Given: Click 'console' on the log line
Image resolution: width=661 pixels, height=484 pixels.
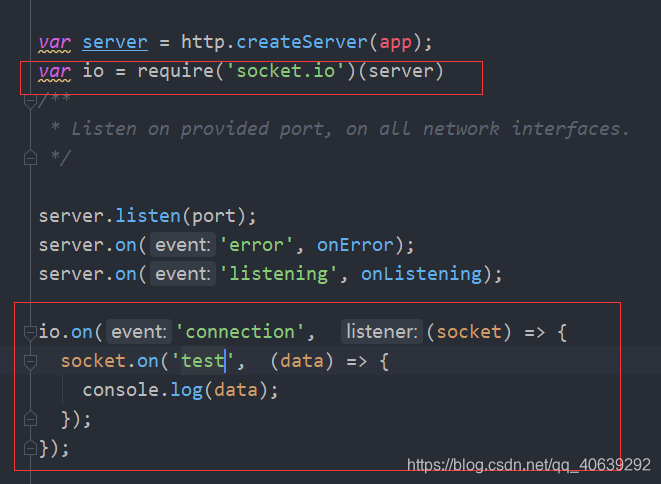Looking at the screenshot, I should (x=121, y=390).
